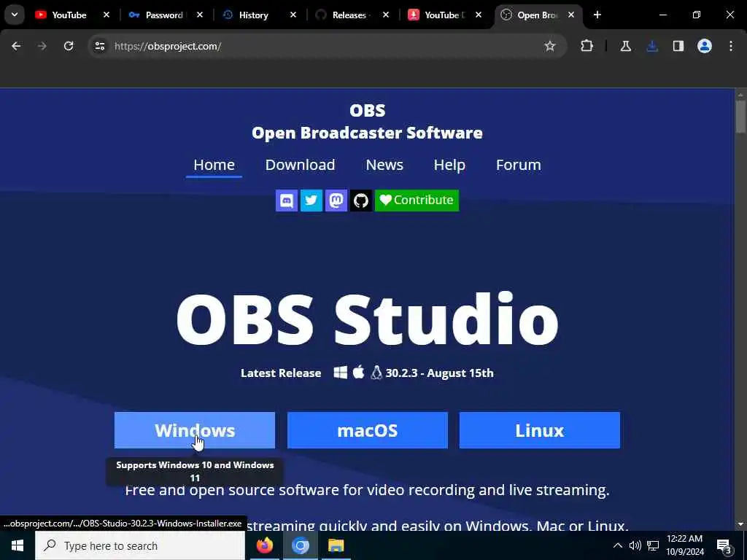747x560 pixels.
Task: Close the History tab
Action: pos(293,15)
